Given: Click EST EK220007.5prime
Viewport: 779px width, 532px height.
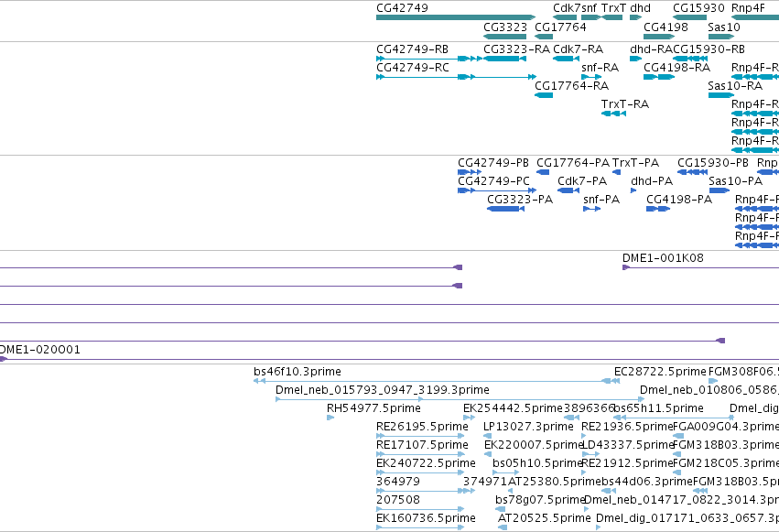Looking at the screenshot, I should [x=488, y=454].
